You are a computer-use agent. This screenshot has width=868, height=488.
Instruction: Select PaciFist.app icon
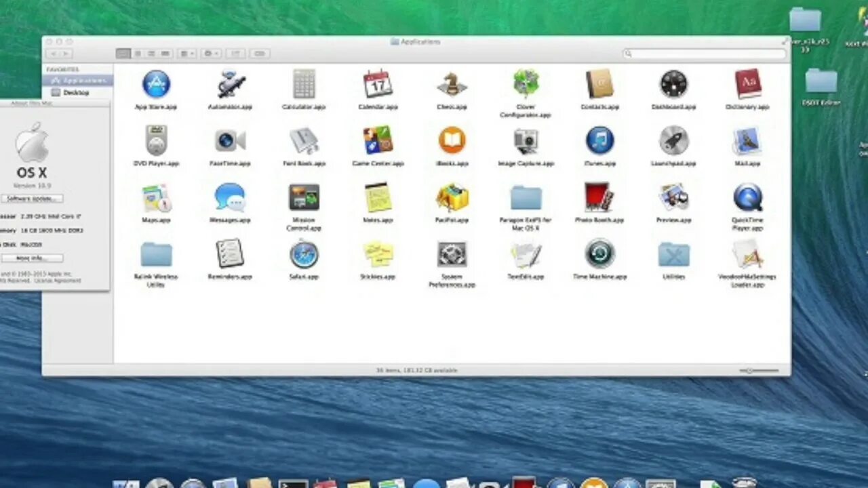pyautogui.click(x=452, y=198)
